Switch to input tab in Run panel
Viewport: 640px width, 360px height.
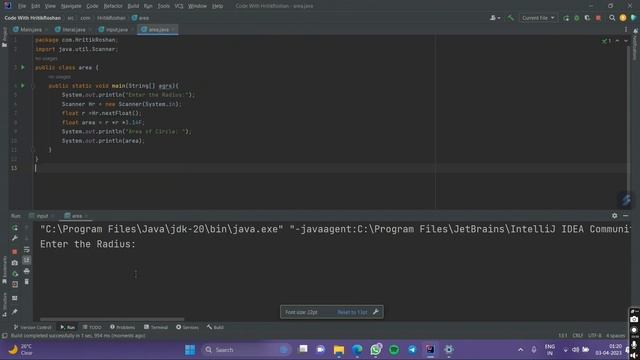click(42, 216)
